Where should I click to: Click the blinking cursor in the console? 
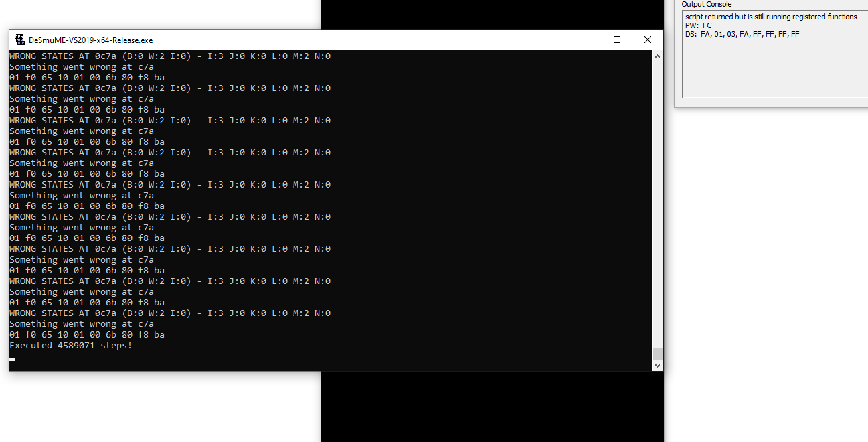click(12, 359)
